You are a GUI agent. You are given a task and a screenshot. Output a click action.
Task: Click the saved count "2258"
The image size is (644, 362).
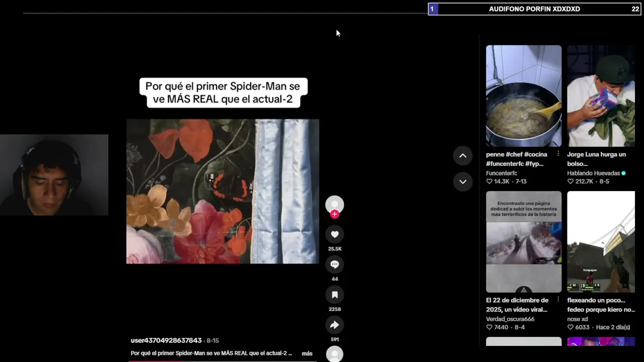click(x=335, y=309)
